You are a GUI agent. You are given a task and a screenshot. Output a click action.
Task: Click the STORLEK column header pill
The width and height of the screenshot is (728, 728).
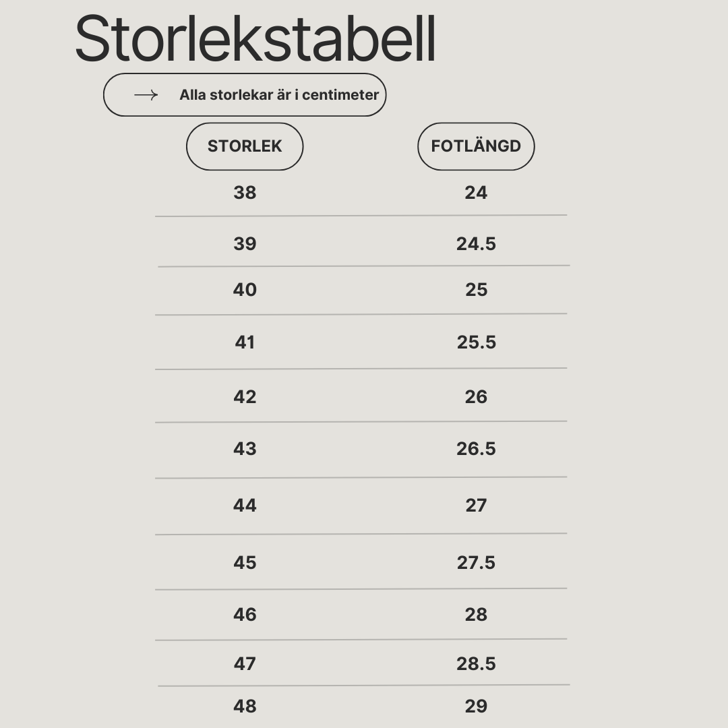(245, 146)
